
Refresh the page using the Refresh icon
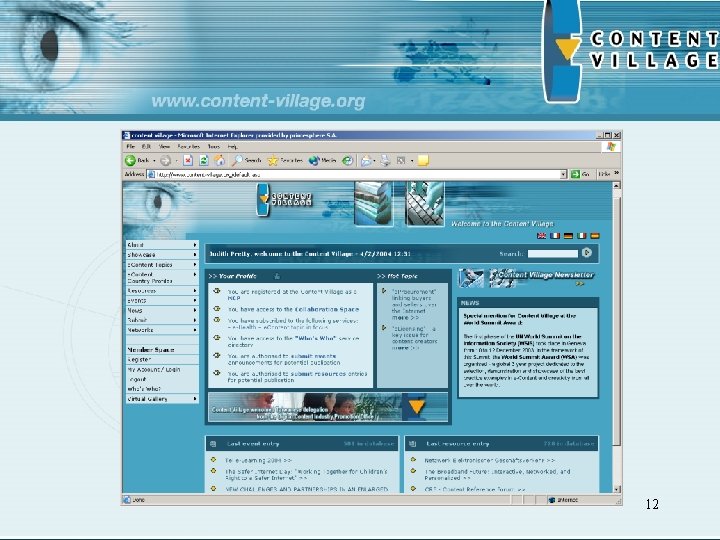coord(203,160)
